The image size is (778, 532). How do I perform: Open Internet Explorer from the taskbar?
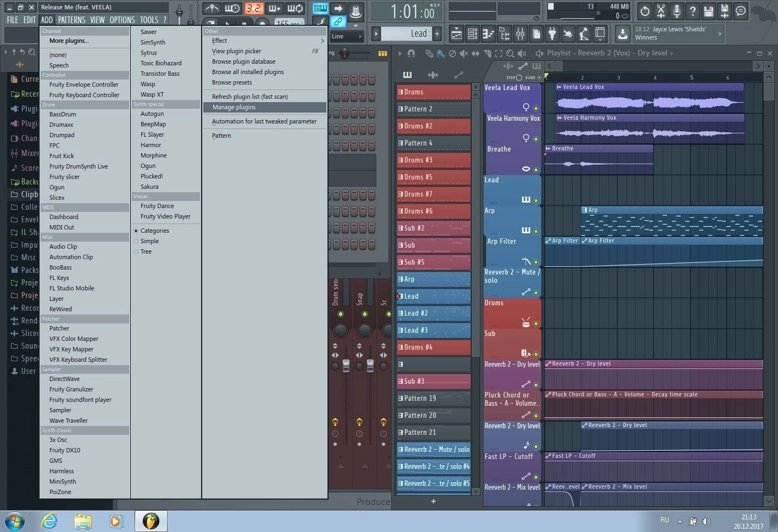(x=49, y=521)
